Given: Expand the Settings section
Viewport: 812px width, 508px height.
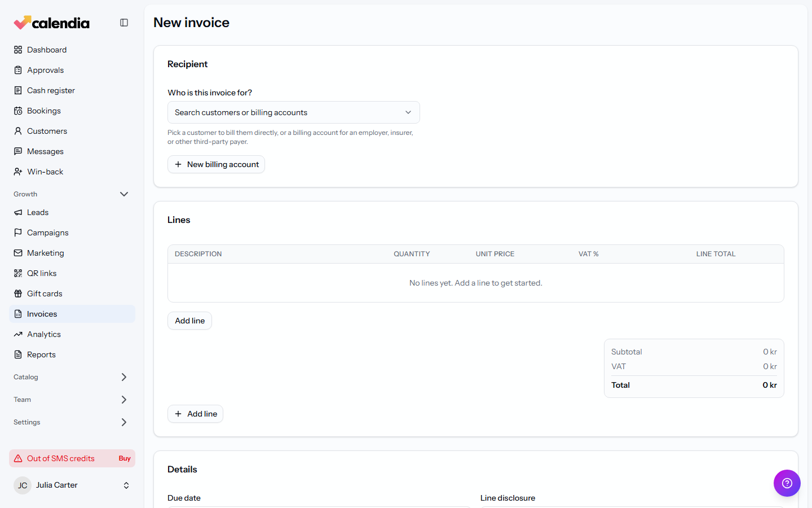Looking at the screenshot, I should click(x=124, y=422).
